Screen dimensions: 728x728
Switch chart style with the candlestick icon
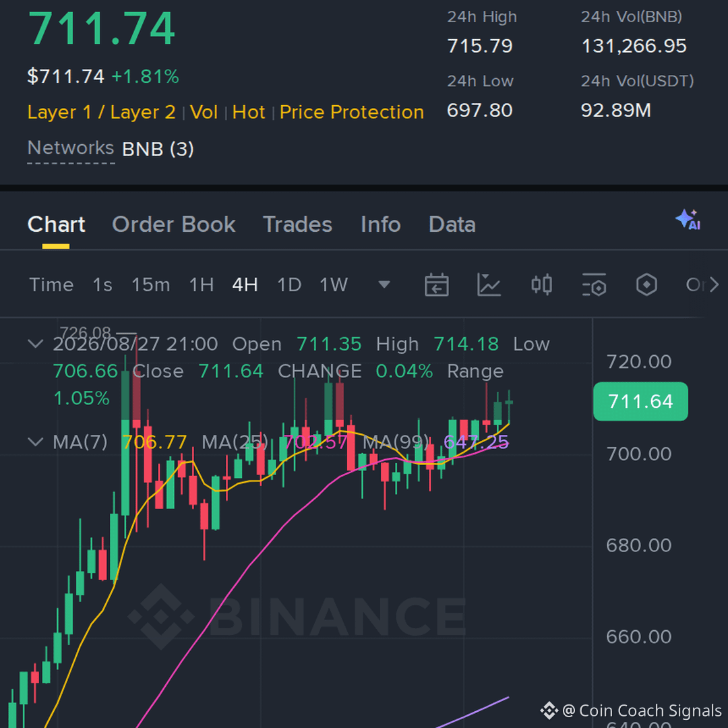(x=541, y=284)
